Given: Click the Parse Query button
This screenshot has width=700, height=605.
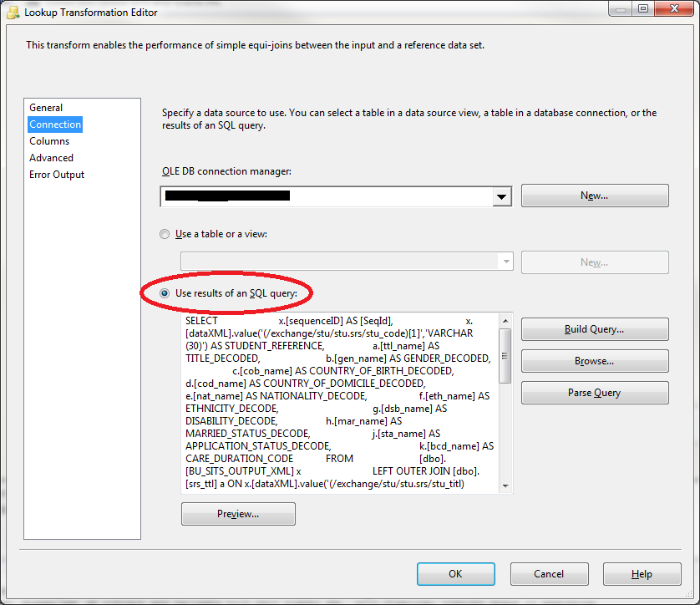Looking at the screenshot, I should click(594, 393).
